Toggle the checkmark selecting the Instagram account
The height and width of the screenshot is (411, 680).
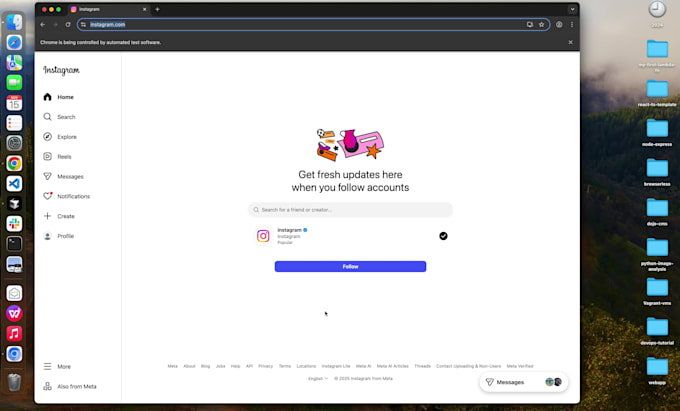[443, 236]
